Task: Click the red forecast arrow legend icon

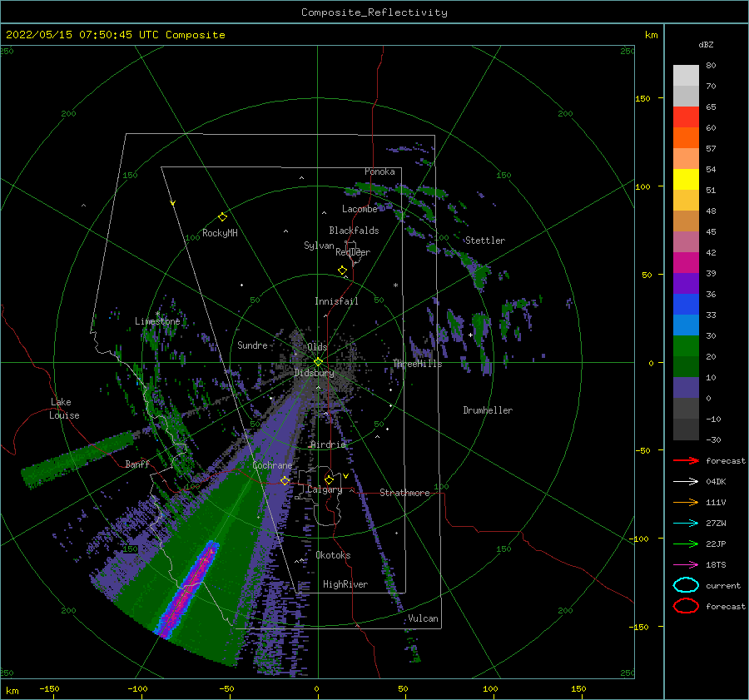Action: (686, 460)
